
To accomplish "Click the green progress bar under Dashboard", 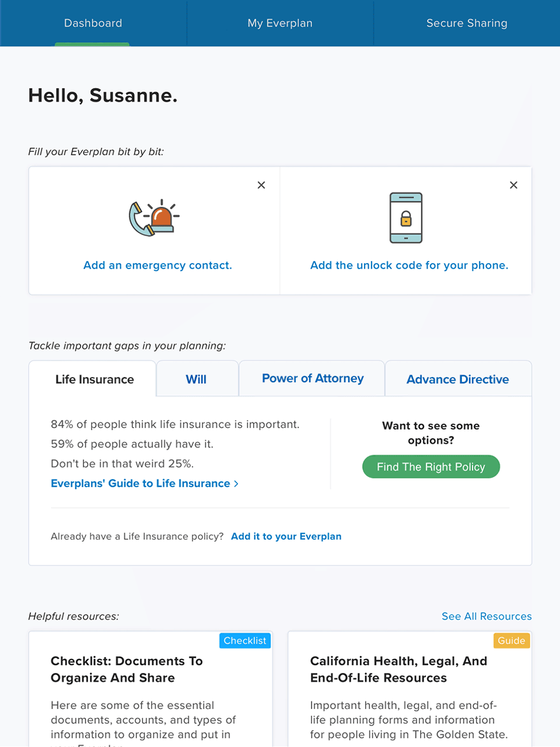I will tap(92, 44).
